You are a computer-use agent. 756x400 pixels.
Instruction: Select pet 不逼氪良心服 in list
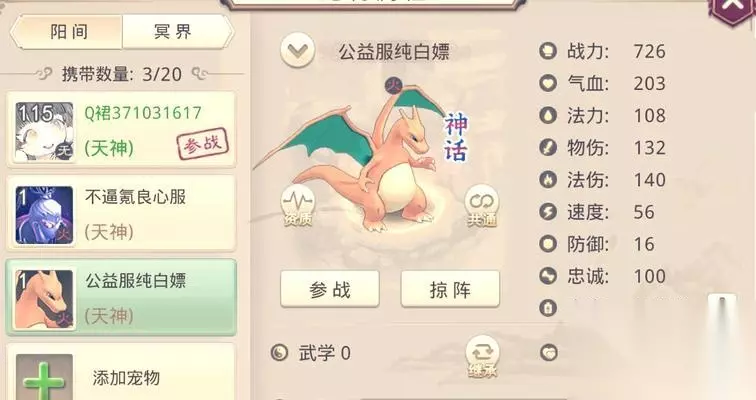[121, 214]
